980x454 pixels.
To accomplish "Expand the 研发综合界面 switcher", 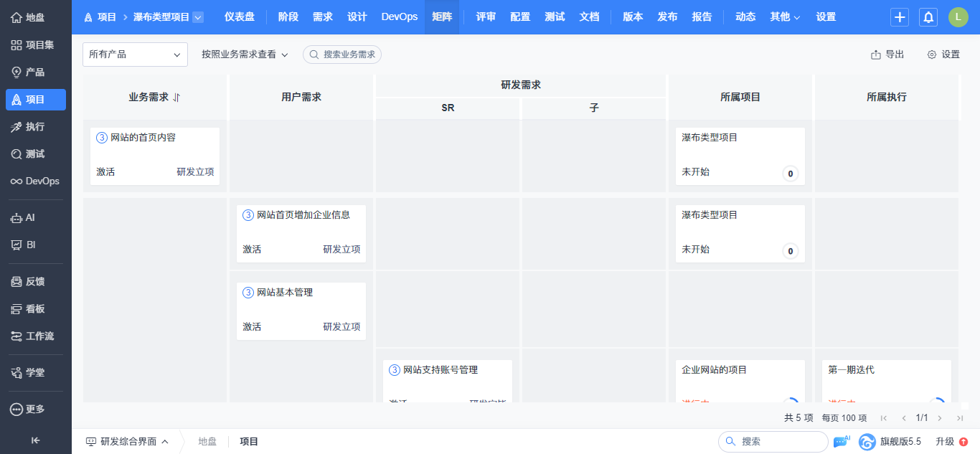I will [x=127, y=442].
